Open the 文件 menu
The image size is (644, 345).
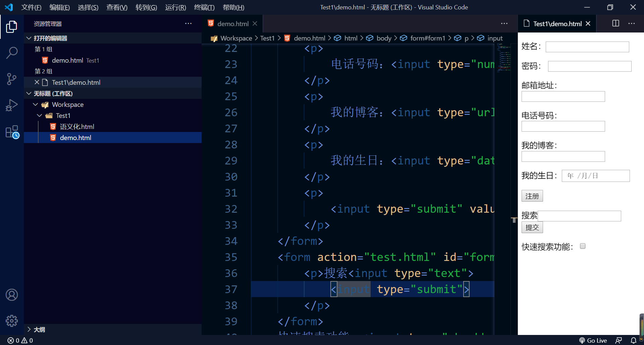[x=31, y=7]
